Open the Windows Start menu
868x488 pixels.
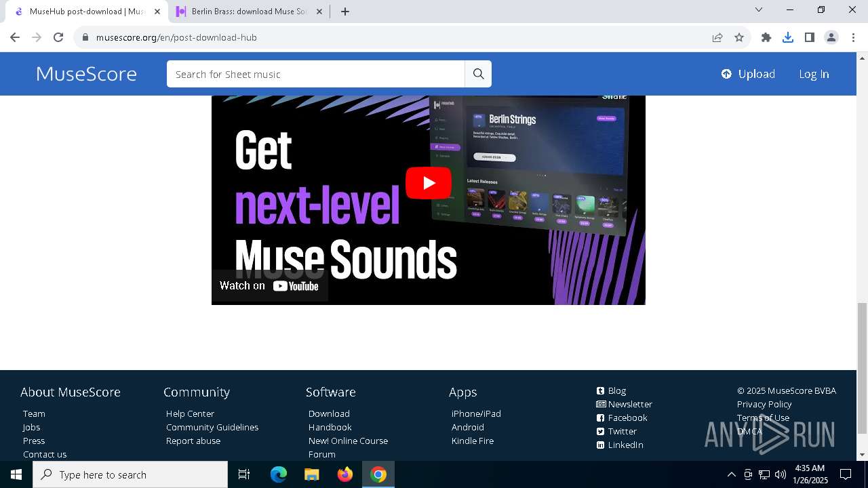pos(16,474)
